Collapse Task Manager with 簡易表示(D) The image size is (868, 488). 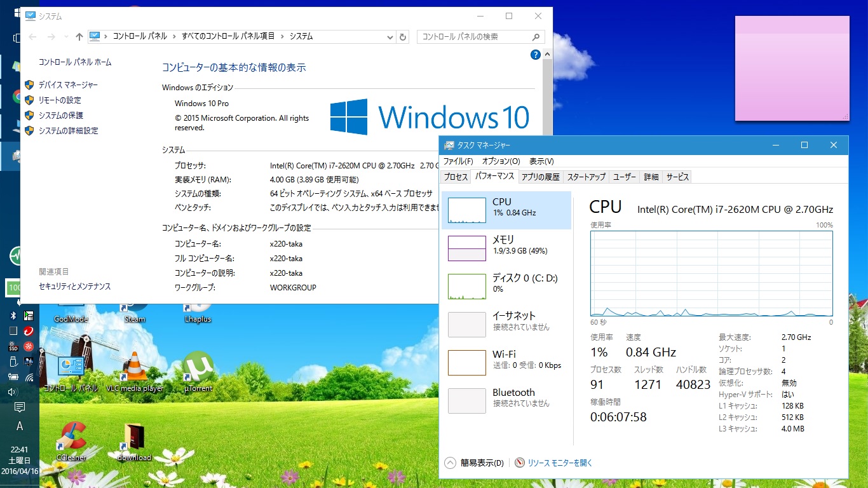pos(474,463)
